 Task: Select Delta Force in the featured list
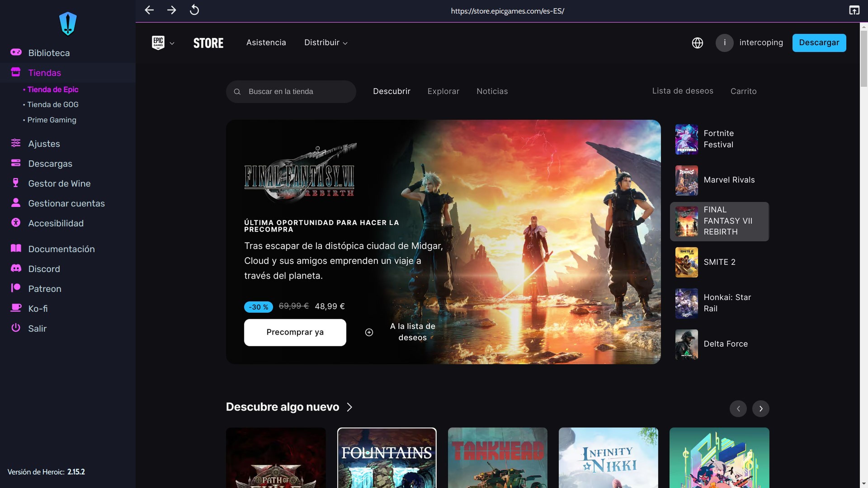[719, 344]
